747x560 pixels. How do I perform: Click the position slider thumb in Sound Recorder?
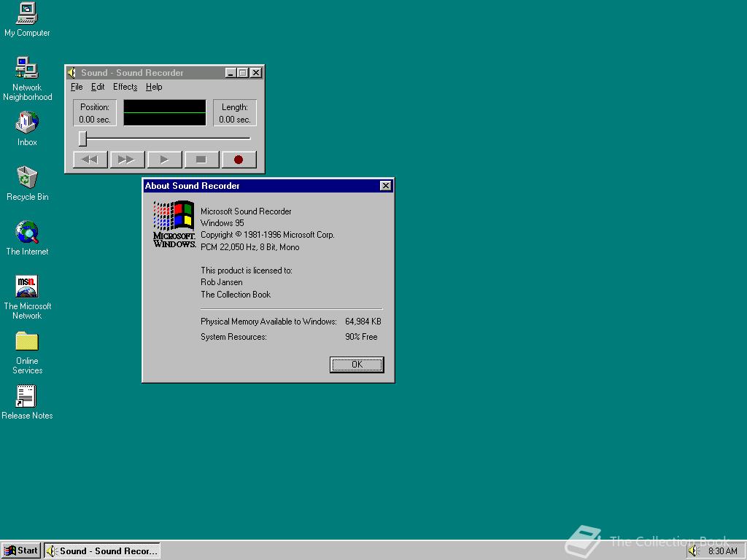coord(83,139)
